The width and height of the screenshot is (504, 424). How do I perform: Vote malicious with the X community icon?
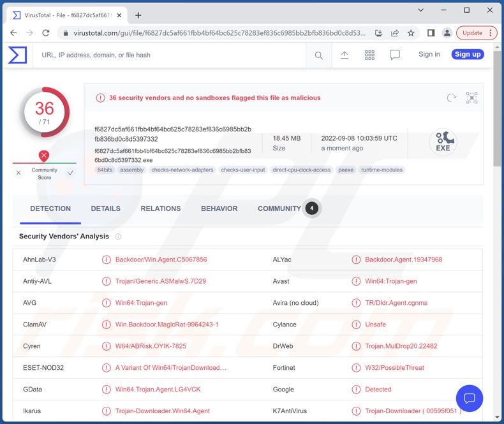point(19,173)
